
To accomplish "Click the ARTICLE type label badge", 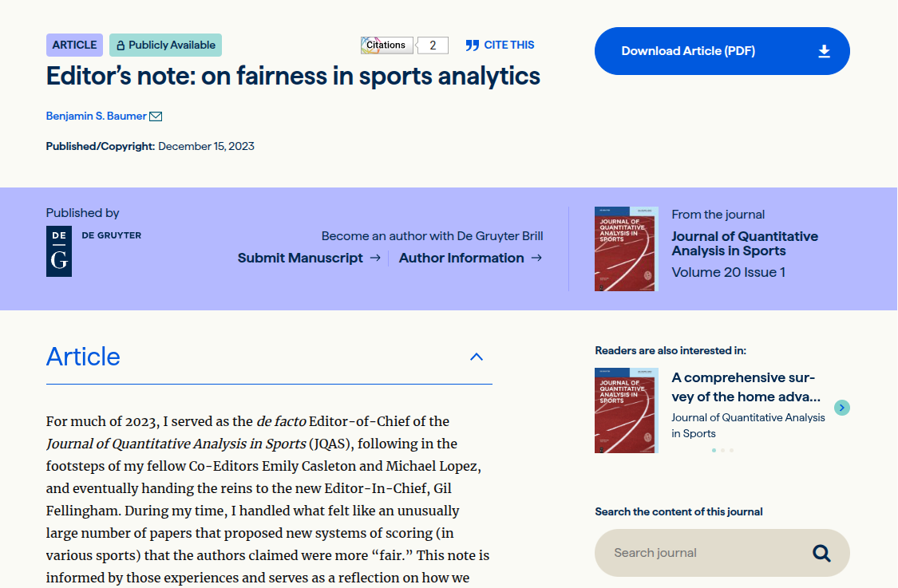I will pos(74,45).
